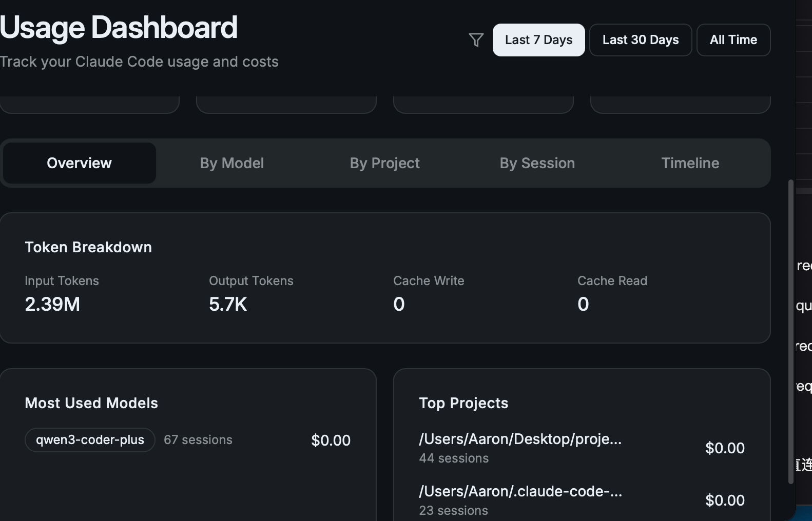Select the Last 7 Days range
The image size is (812, 521).
538,40
